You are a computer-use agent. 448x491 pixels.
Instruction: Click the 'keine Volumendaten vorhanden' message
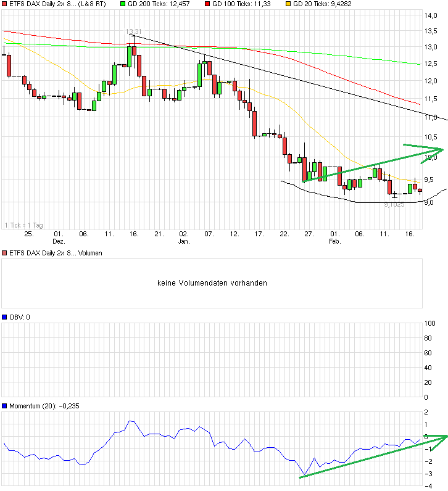click(x=211, y=283)
